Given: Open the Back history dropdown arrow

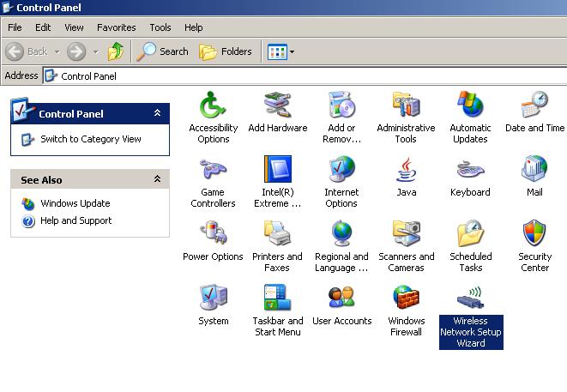Looking at the screenshot, I should [57, 51].
